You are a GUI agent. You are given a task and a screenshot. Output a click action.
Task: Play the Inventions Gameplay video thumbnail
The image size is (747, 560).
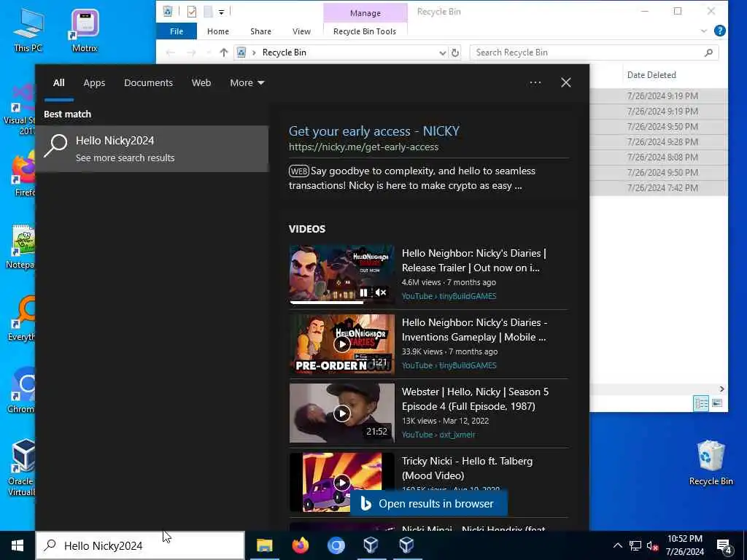(x=341, y=344)
